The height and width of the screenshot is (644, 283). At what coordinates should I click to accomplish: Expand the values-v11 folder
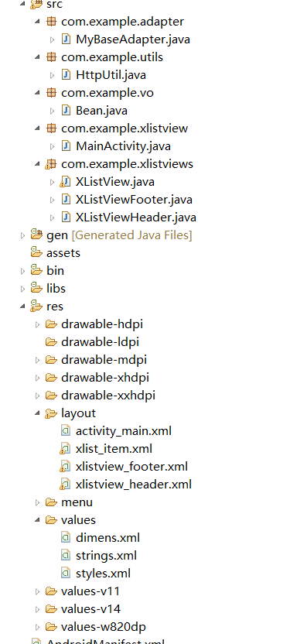pyautogui.click(x=38, y=591)
